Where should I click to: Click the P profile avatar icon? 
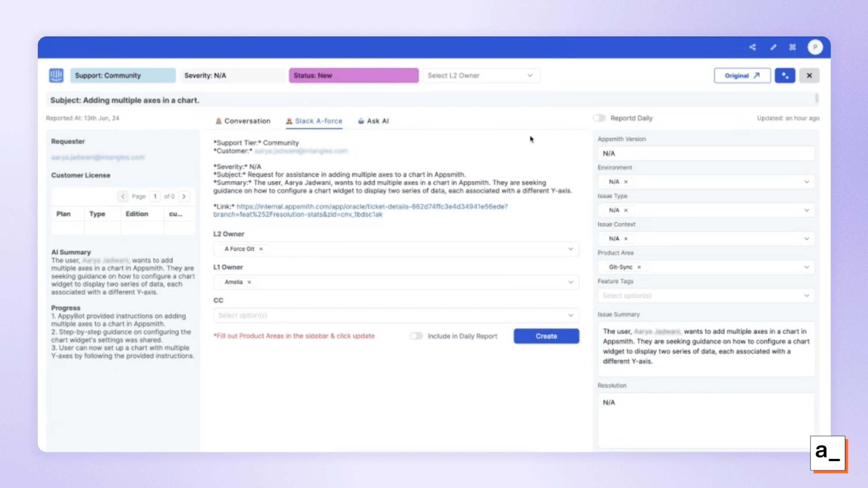click(815, 47)
